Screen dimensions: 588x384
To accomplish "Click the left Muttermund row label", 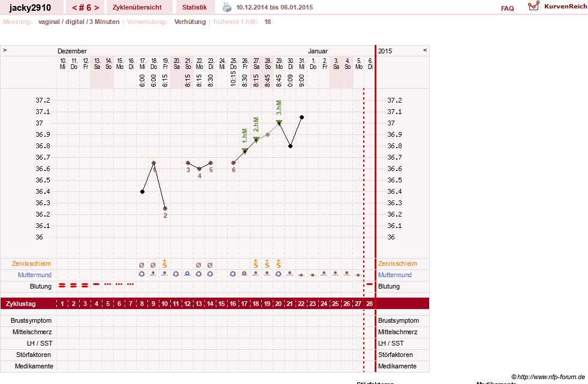I will pos(35,275).
